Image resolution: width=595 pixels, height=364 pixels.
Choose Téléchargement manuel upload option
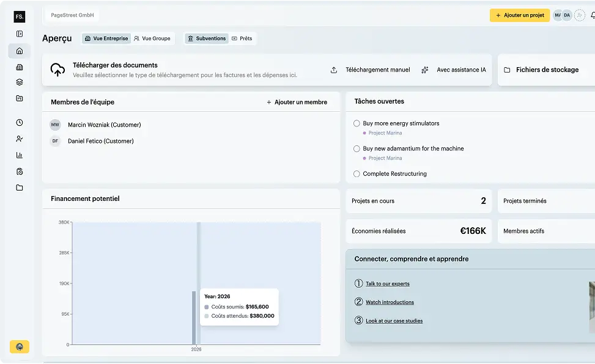tap(371, 70)
